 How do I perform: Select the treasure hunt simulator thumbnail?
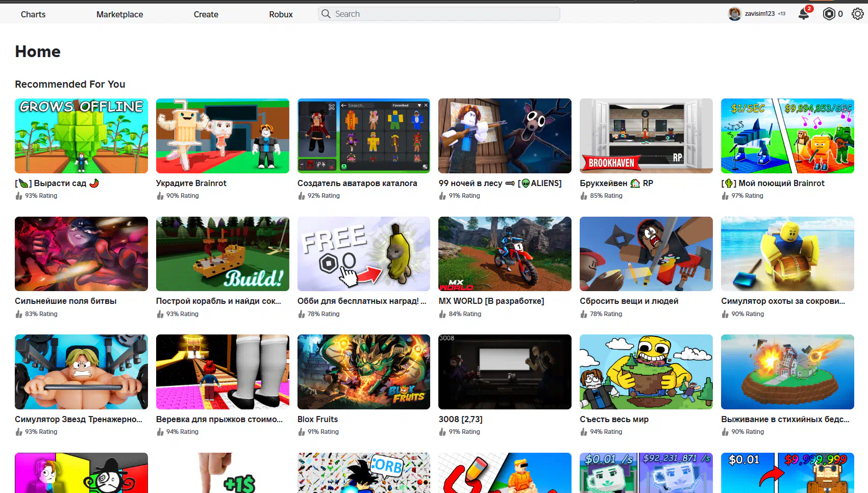click(787, 254)
